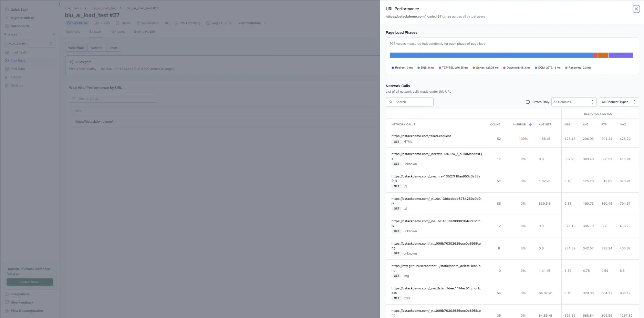
Task: Click the DNS: 0 ms legend dot
Action: click(418, 68)
